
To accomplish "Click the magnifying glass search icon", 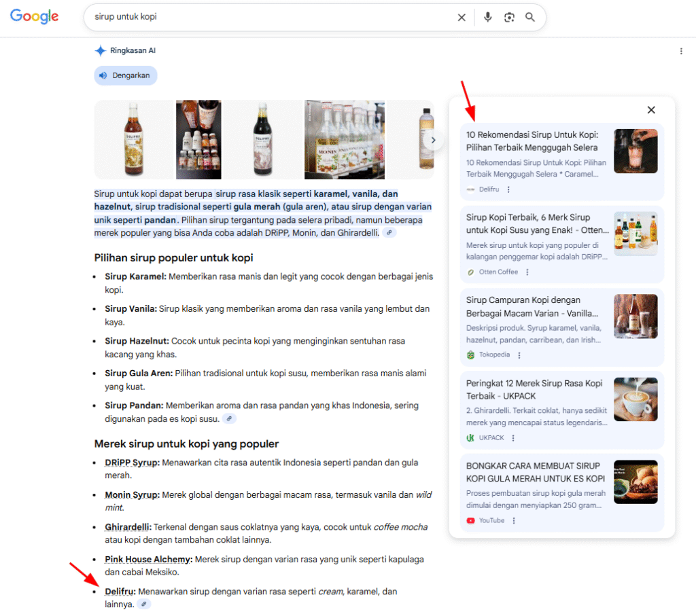I will click(x=530, y=18).
